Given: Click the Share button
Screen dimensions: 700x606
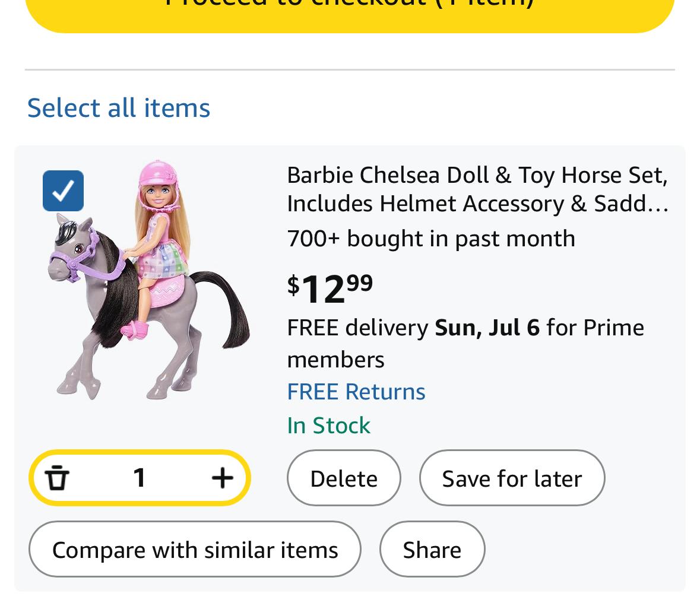Looking at the screenshot, I should (432, 550).
